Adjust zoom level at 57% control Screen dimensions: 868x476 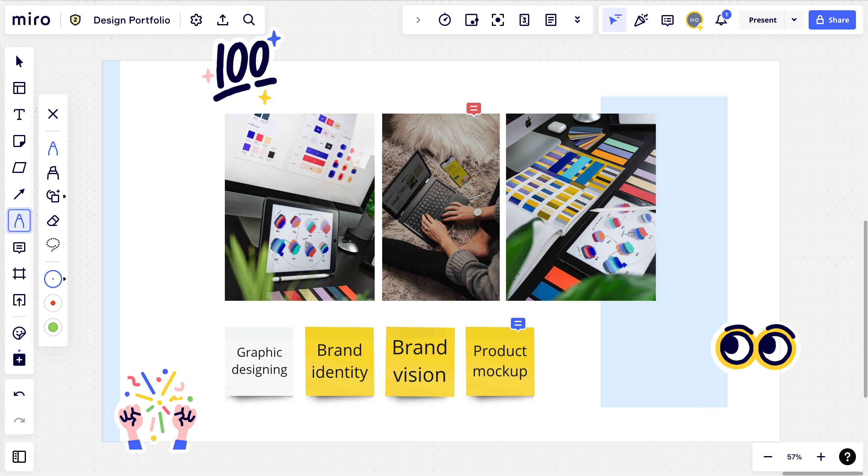point(794,456)
